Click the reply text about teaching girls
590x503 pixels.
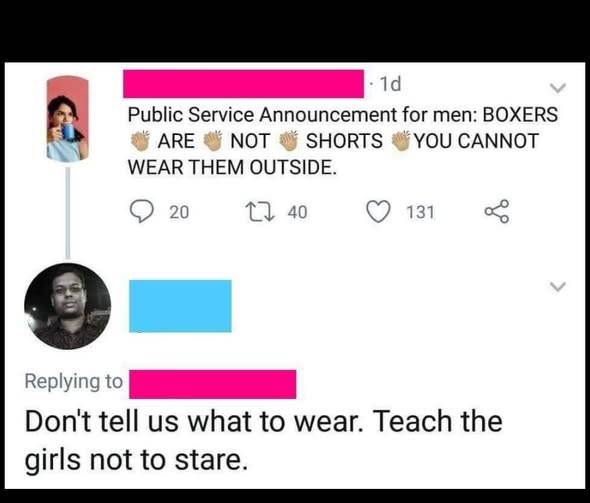coord(263,440)
